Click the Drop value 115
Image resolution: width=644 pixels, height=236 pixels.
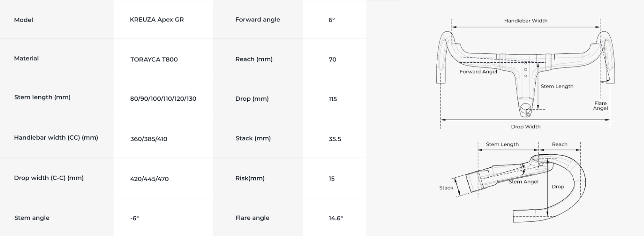point(332,99)
